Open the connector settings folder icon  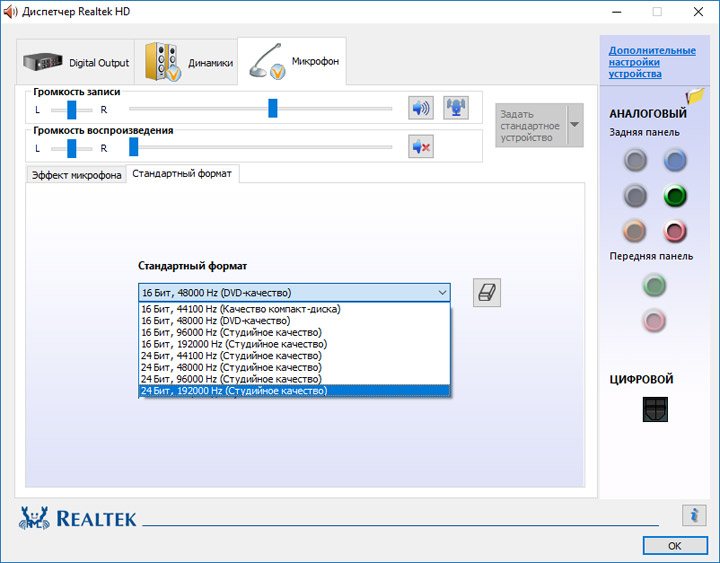tap(695, 96)
